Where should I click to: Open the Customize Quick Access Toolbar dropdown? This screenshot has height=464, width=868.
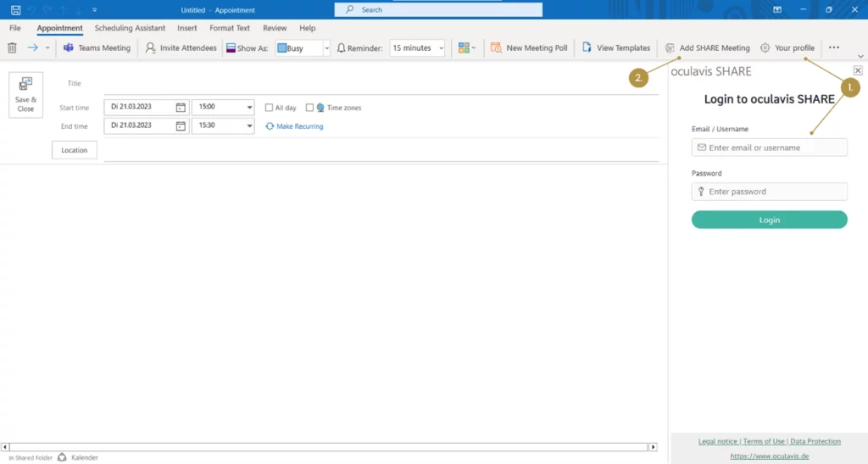(x=95, y=10)
